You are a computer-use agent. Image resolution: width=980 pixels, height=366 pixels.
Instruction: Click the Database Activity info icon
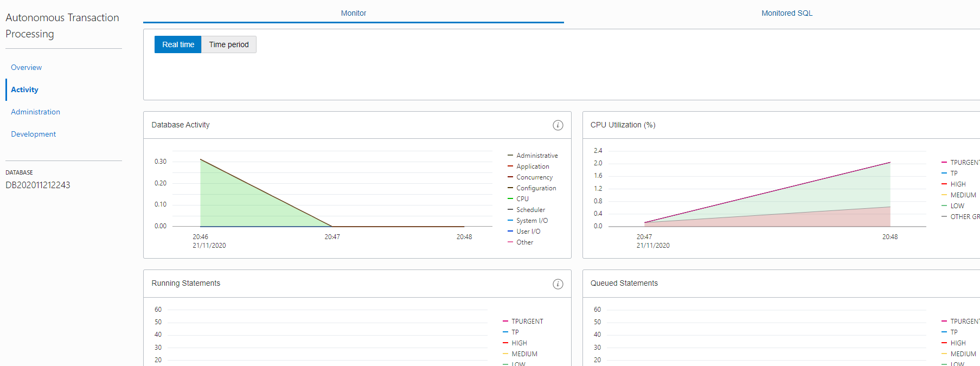point(558,125)
